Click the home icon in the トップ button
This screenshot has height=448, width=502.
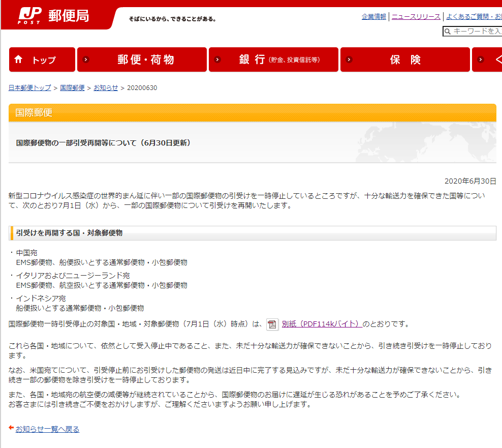pos(19,59)
